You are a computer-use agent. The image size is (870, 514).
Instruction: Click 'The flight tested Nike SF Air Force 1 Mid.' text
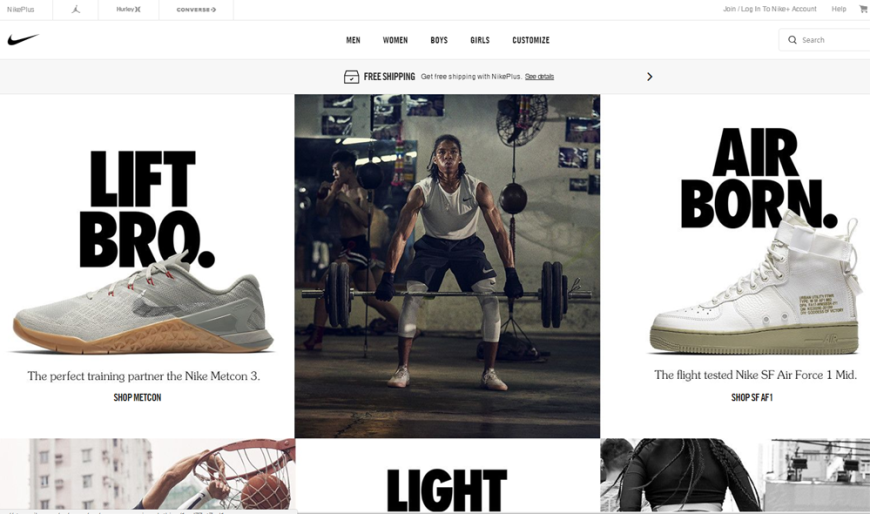click(755, 375)
